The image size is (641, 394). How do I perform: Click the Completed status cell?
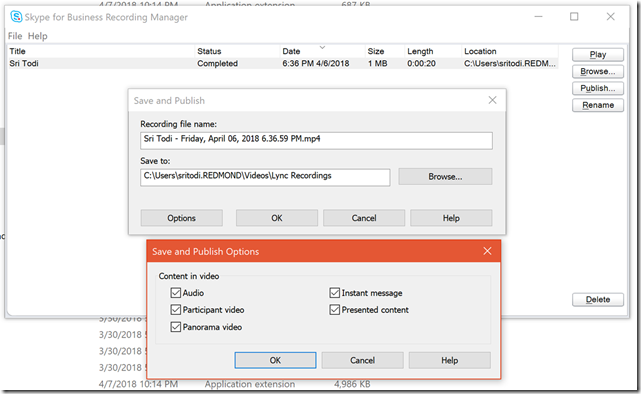tap(217, 63)
